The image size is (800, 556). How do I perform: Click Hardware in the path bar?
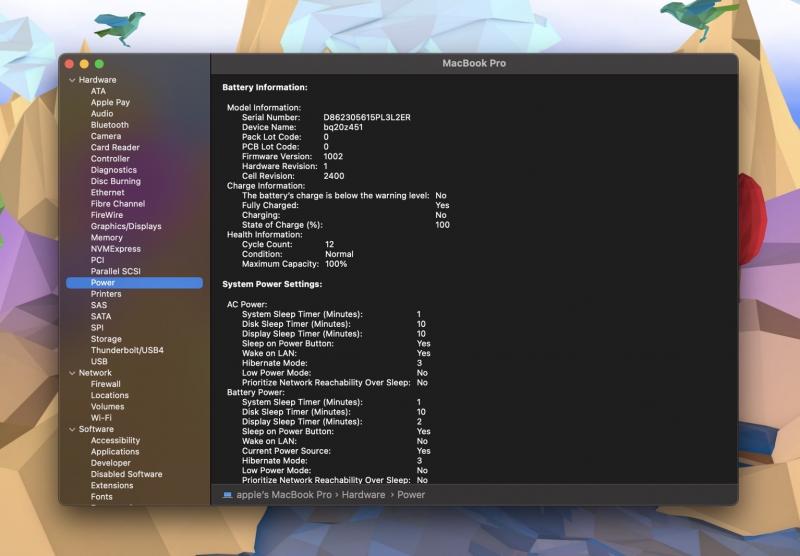point(363,495)
